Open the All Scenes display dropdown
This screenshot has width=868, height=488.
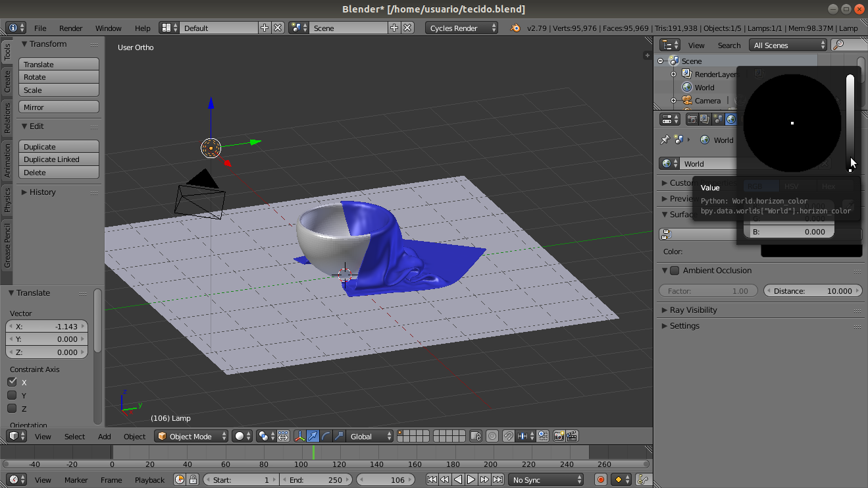pos(788,45)
